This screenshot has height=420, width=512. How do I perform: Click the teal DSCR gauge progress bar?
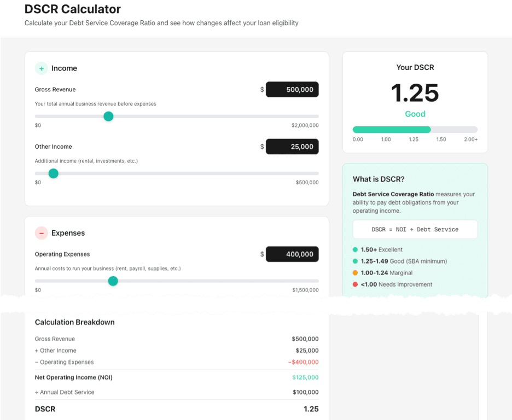point(391,129)
